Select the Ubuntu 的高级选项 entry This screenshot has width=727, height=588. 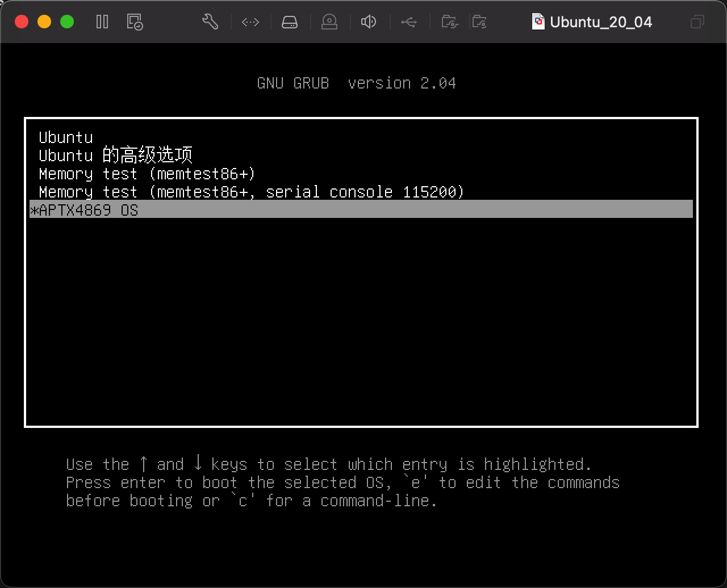click(x=361, y=155)
